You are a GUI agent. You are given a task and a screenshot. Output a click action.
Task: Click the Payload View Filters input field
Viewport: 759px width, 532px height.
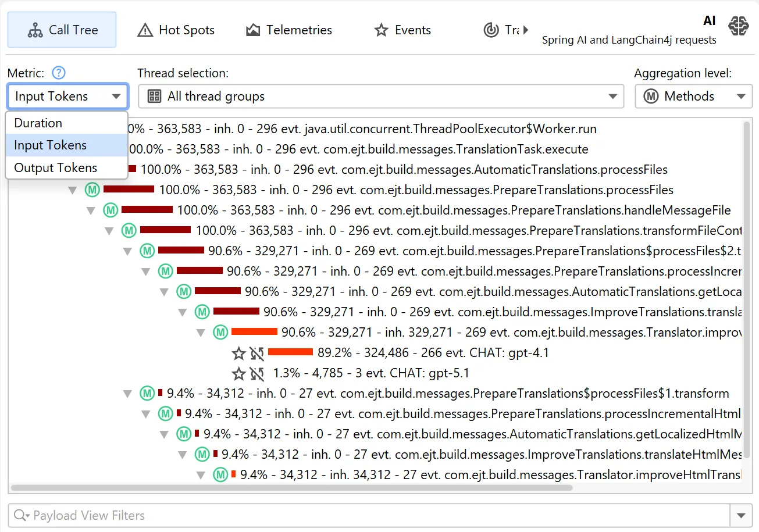(x=369, y=515)
